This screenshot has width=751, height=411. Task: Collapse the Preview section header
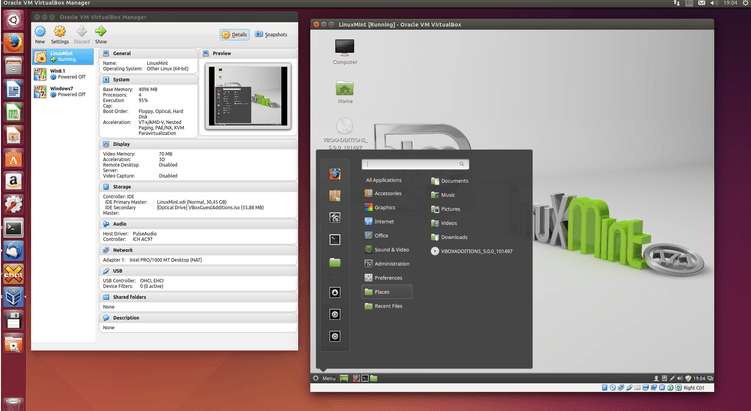coord(248,53)
